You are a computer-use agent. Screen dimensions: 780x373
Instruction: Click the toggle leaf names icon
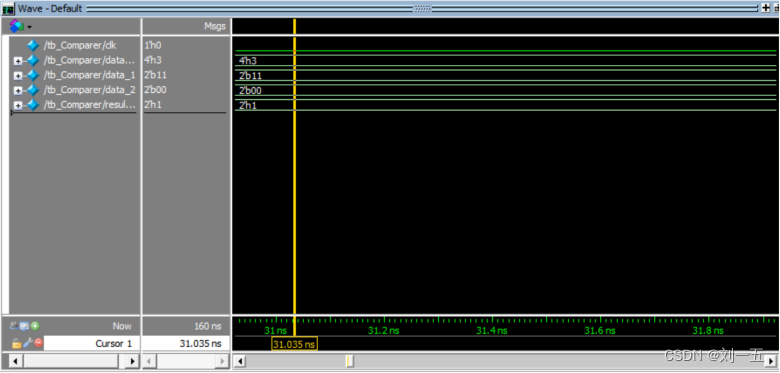pyautogui.click(x=15, y=326)
